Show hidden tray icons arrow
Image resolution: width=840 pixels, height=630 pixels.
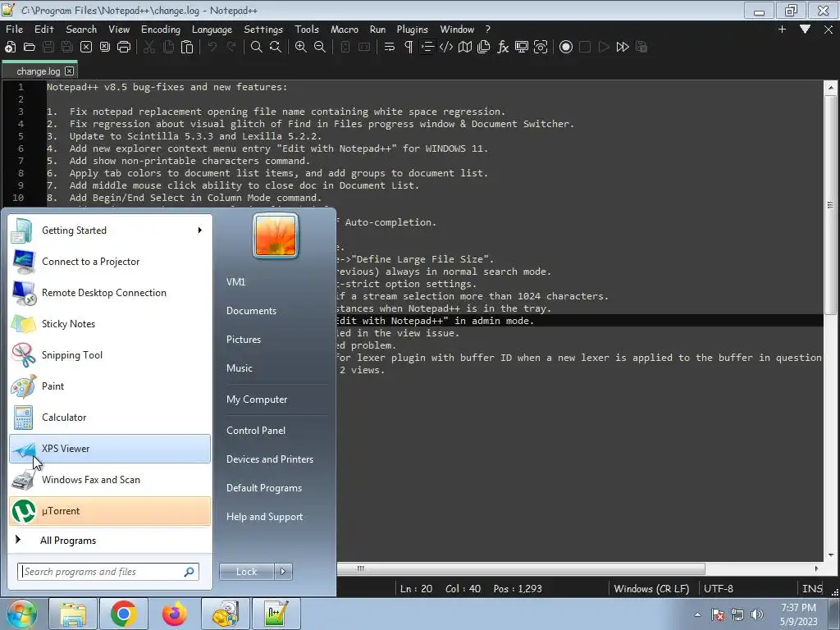point(697,614)
